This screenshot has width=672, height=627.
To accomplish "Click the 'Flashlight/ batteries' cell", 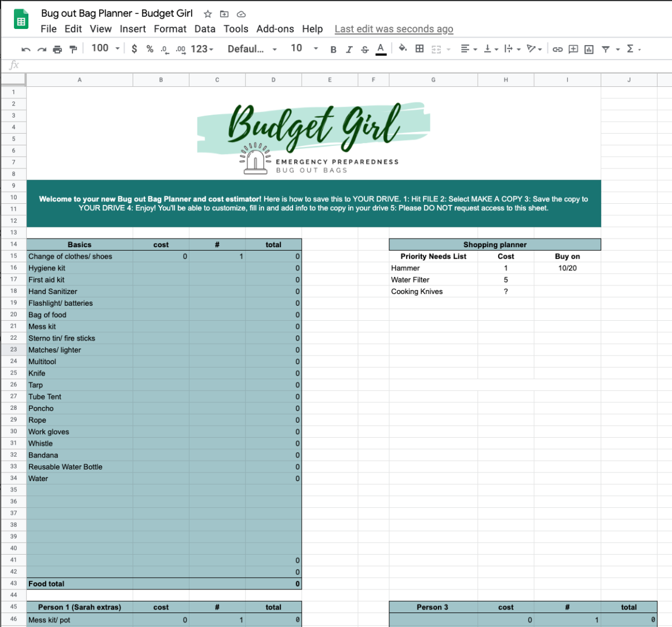I will pos(80,303).
